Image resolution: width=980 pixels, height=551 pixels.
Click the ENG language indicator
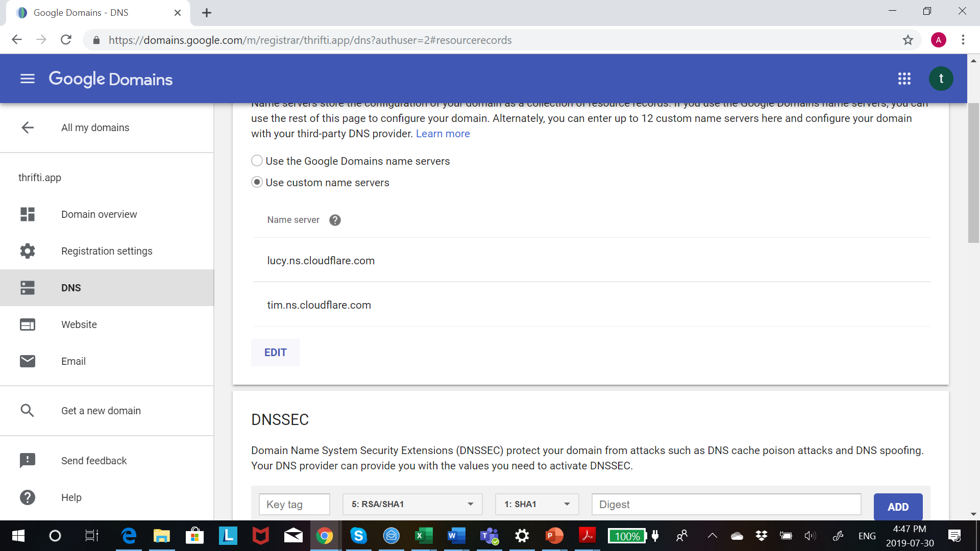867,536
